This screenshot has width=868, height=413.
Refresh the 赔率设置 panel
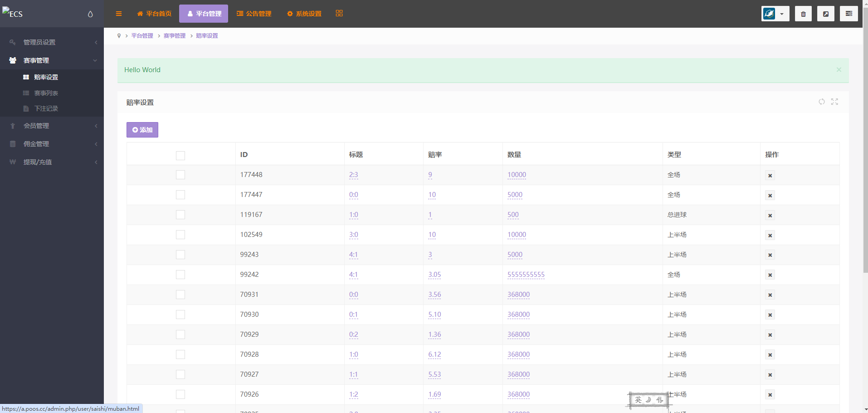(x=821, y=102)
